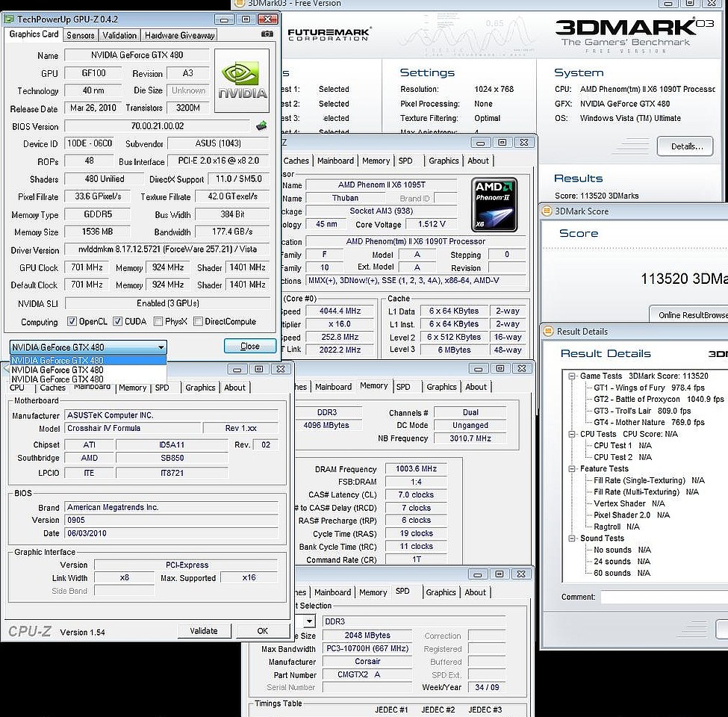Image resolution: width=728 pixels, height=717 pixels.
Task: Open the memory slot dropdown in the SPD window
Action: [x=309, y=621]
